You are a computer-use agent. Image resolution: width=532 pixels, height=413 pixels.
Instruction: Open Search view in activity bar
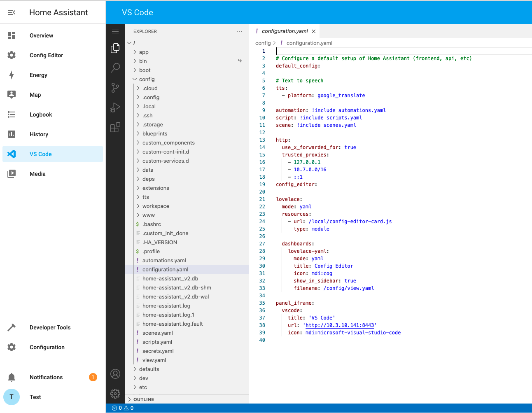pyautogui.click(x=115, y=68)
